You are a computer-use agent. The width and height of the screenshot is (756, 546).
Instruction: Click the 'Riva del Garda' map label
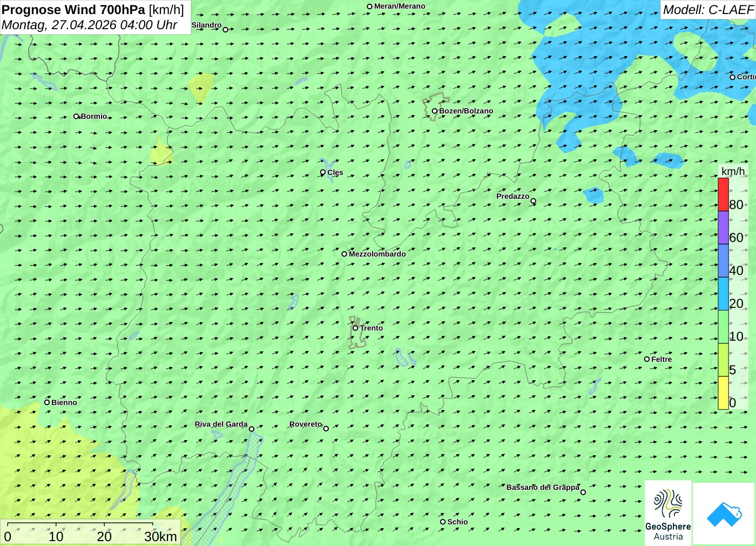(x=221, y=424)
